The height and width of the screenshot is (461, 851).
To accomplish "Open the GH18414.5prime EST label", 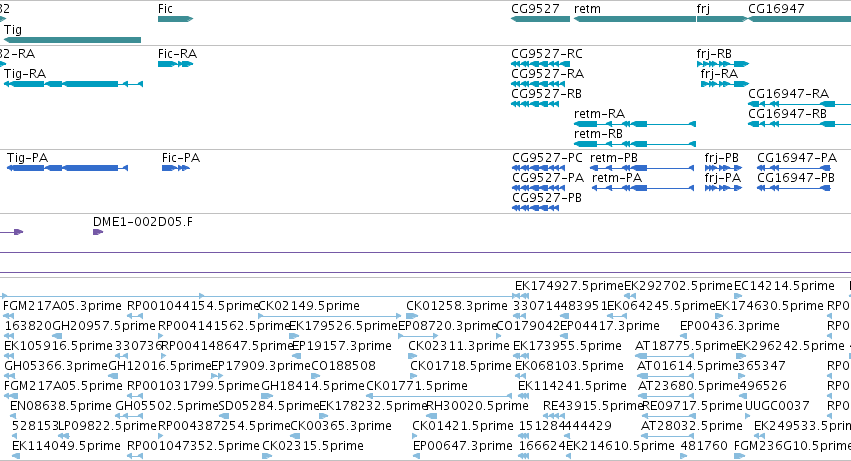I will (x=313, y=387).
